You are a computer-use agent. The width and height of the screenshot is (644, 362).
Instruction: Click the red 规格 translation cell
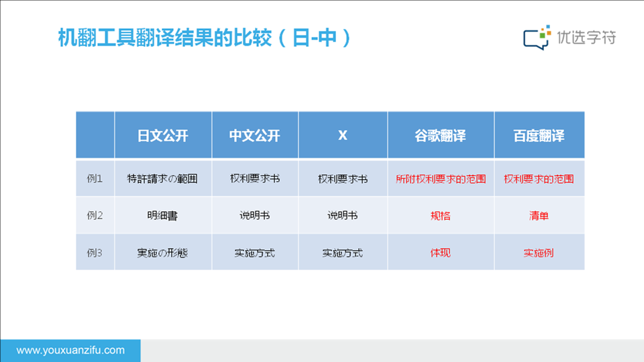[x=441, y=216]
